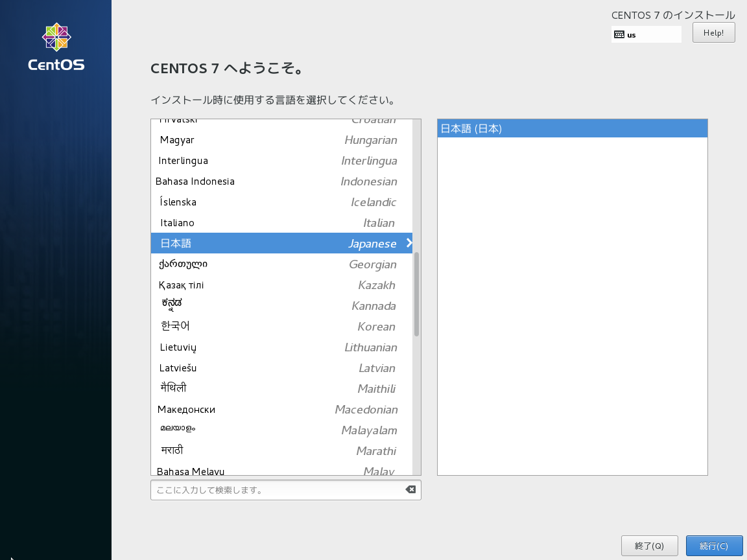Select the Malayalam language row

pyautogui.click(x=281, y=430)
